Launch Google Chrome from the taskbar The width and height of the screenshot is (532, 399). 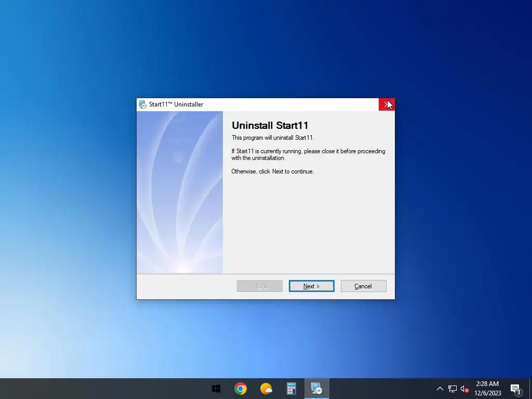241,389
